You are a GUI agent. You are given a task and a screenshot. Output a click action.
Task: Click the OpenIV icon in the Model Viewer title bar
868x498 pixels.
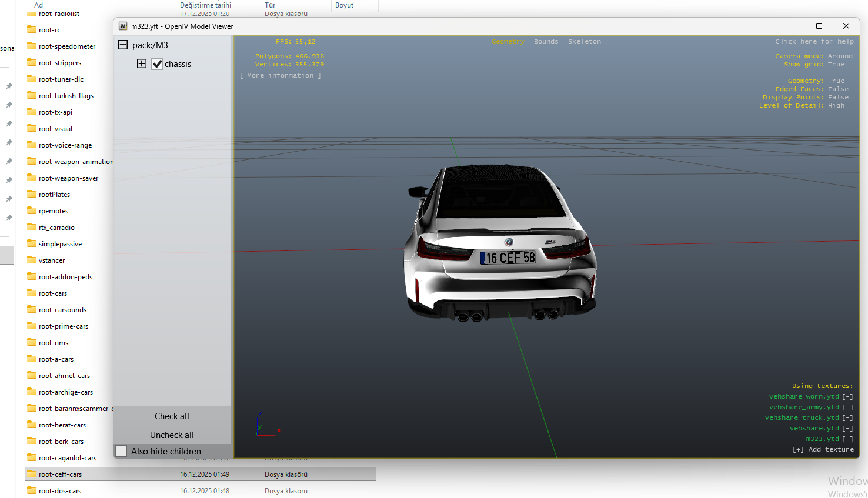point(123,26)
